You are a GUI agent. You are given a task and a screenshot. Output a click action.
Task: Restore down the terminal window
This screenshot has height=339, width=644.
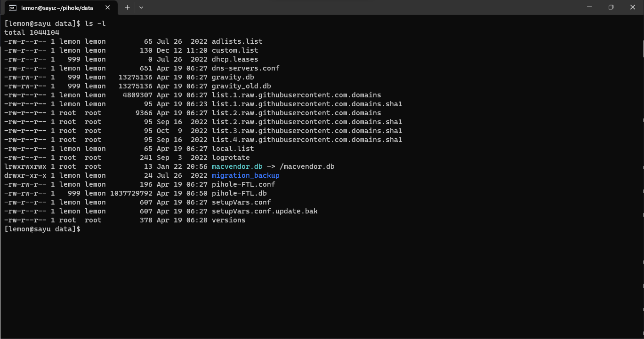[x=611, y=7]
